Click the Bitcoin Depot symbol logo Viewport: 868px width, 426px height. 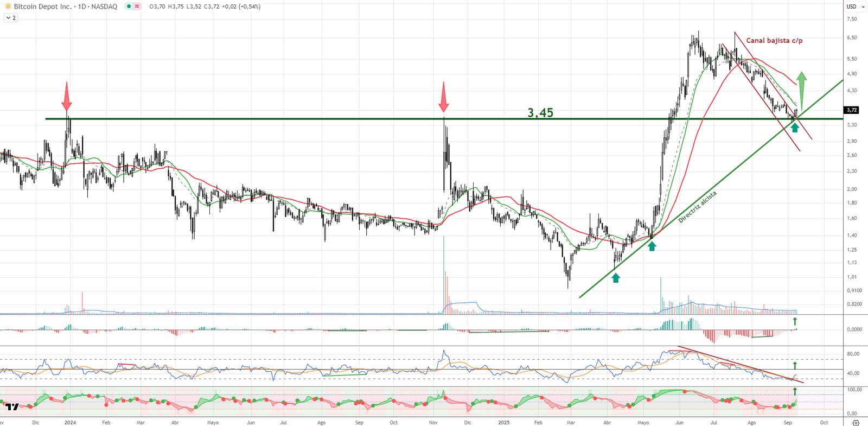[x=8, y=7]
